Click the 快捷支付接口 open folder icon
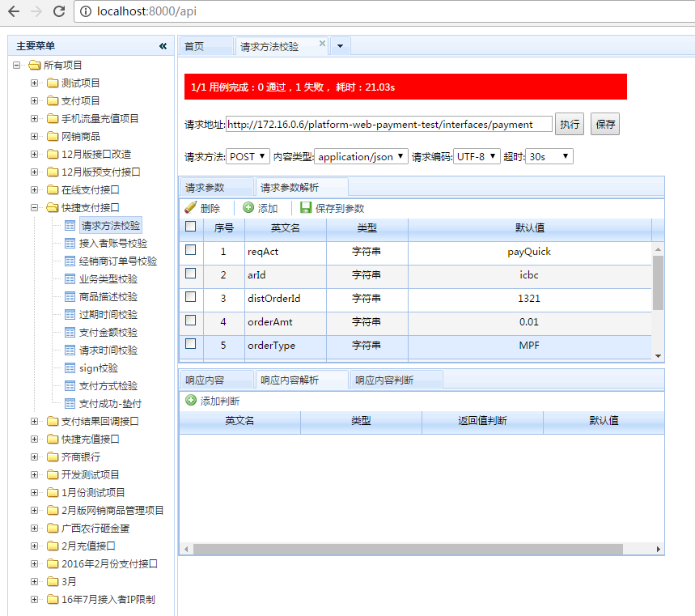 point(53,207)
